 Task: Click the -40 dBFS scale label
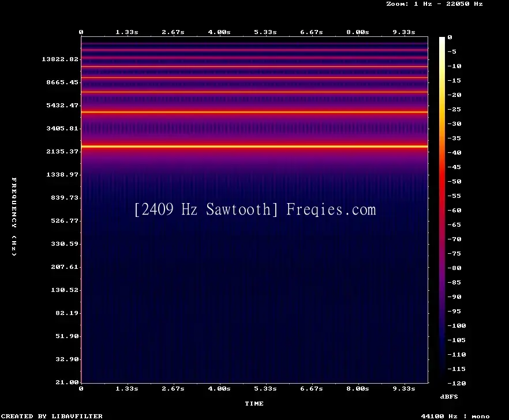[454, 152]
